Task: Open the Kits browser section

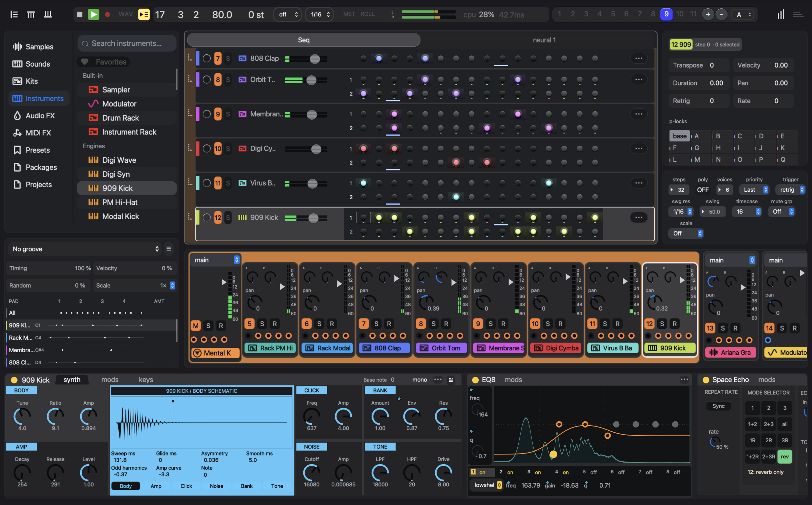Action: click(25, 81)
